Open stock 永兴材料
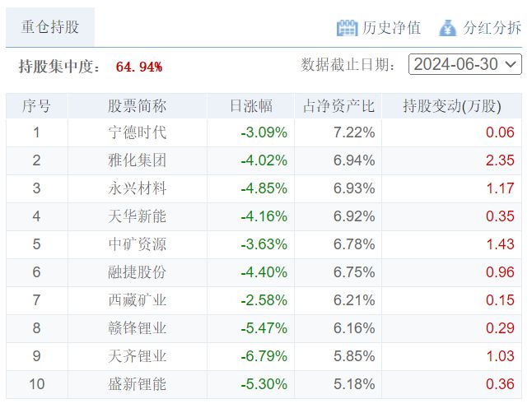 pos(137,188)
